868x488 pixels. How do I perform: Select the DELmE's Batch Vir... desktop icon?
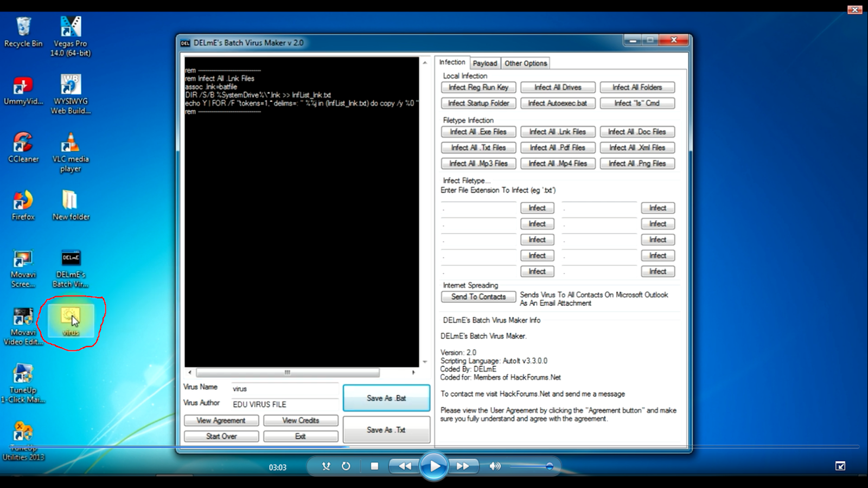coord(71,268)
